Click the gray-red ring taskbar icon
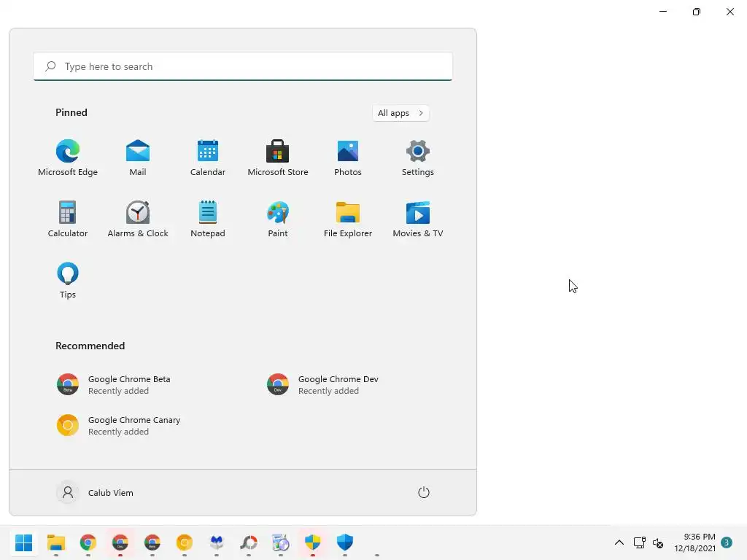Viewport: 747px width, 560px height. (249, 542)
